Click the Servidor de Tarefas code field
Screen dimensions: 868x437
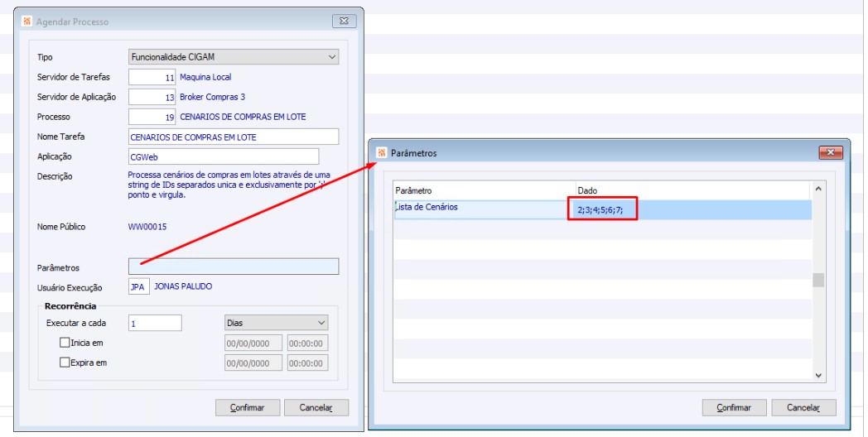pos(152,78)
